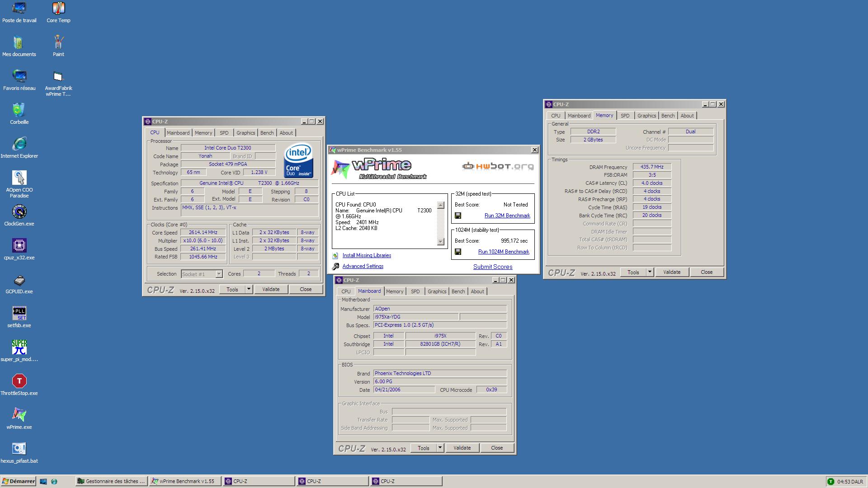Open Graphics tab in CPU window
Viewport: 868px width, 488px height.
tap(246, 133)
